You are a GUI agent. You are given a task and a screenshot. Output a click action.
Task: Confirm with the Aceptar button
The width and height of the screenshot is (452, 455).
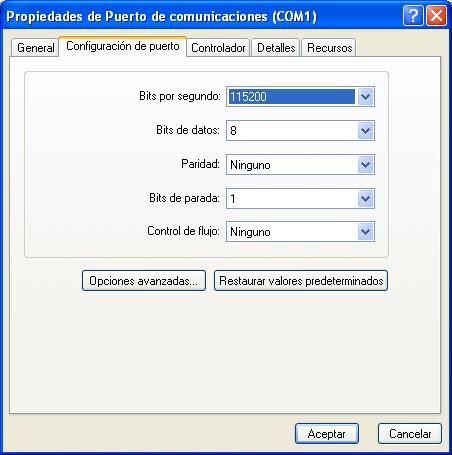tap(327, 433)
